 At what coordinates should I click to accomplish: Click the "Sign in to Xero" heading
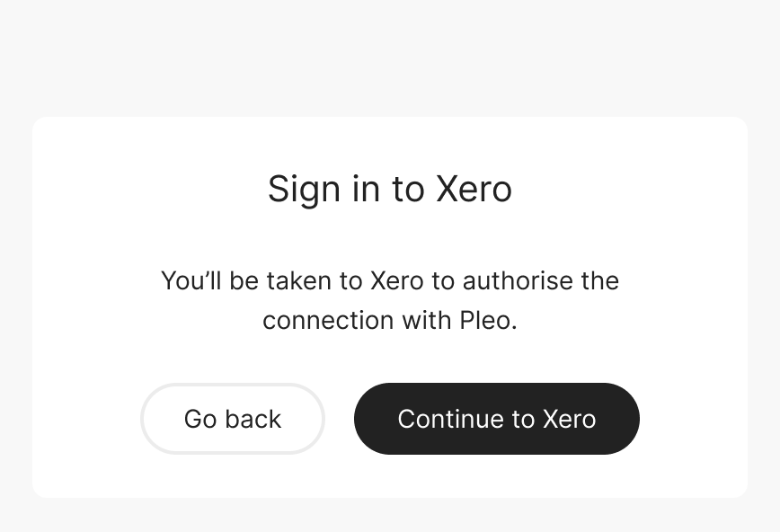390,190
